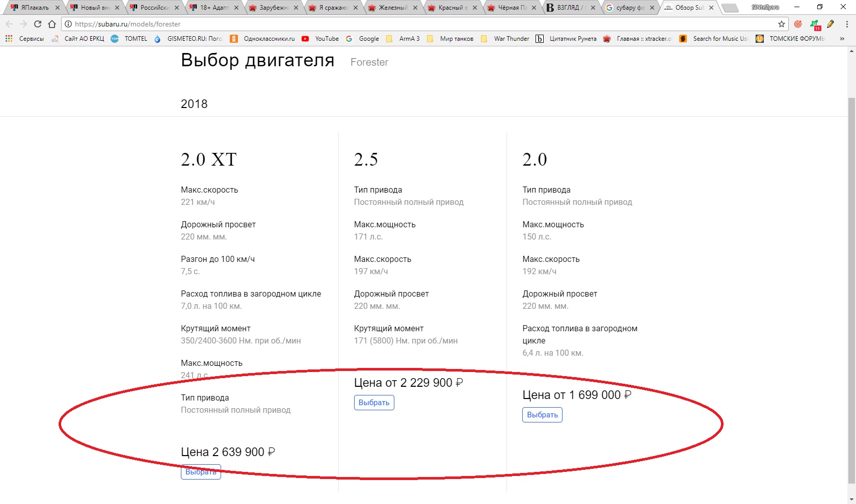This screenshot has height=504, width=856.
Task: Click Выбрать under the 2.0 engine
Action: [x=542, y=415]
